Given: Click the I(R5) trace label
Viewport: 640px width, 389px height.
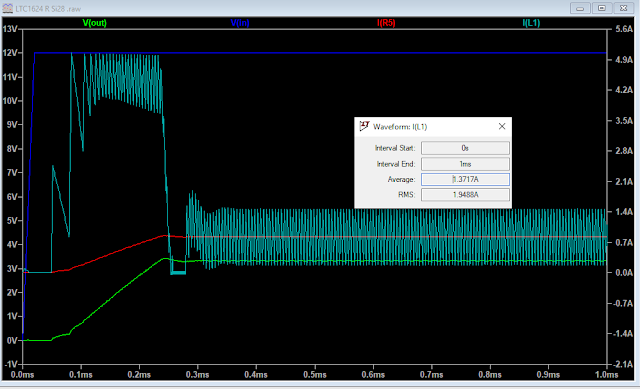Looking at the screenshot, I should pos(386,23).
